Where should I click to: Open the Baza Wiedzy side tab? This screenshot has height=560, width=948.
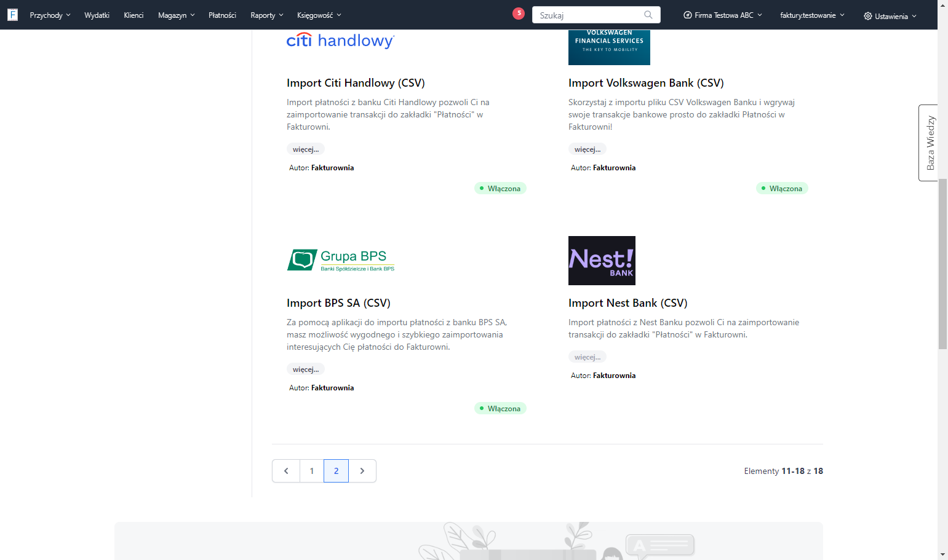[929, 143]
